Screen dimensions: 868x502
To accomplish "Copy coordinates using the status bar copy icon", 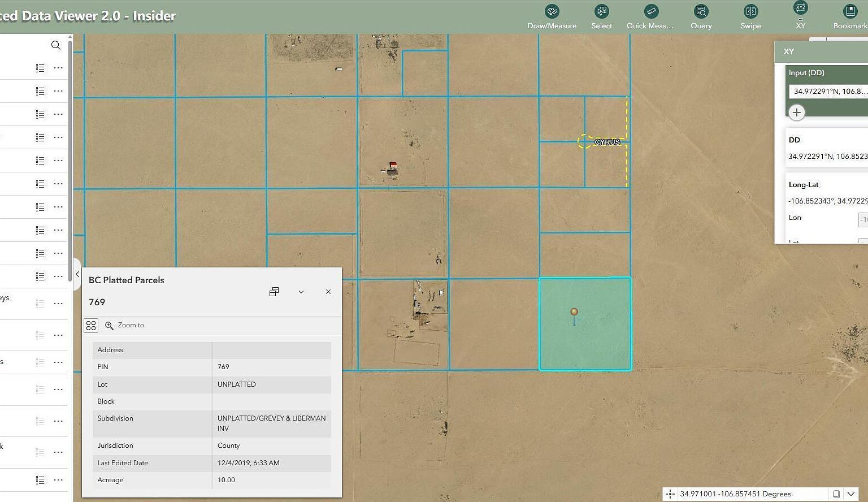I will pyautogui.click(x=837, y=494).
